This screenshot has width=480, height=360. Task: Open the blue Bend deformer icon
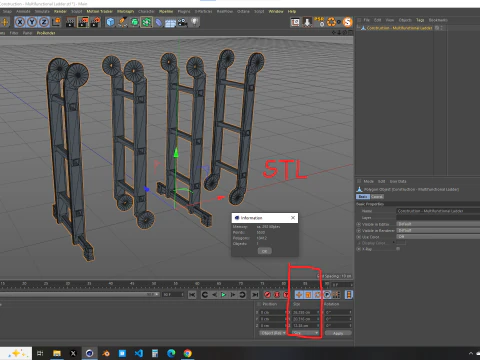pos(158,22)
